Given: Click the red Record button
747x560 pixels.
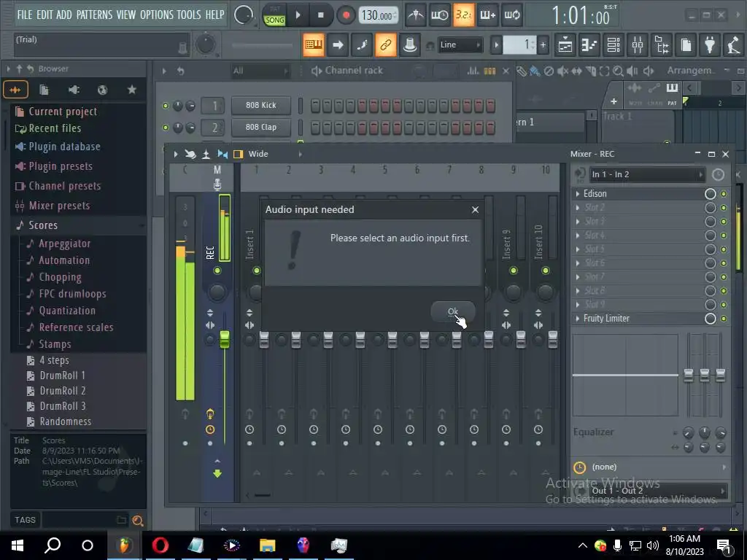Looking at the screenshot, I should tap(347, 15).
